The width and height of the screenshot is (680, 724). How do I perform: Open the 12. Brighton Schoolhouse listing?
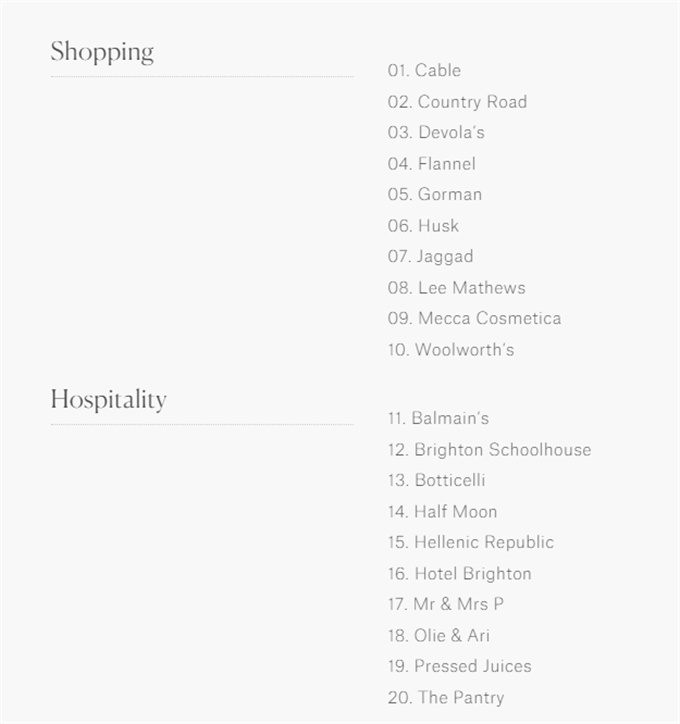point(489,450)
